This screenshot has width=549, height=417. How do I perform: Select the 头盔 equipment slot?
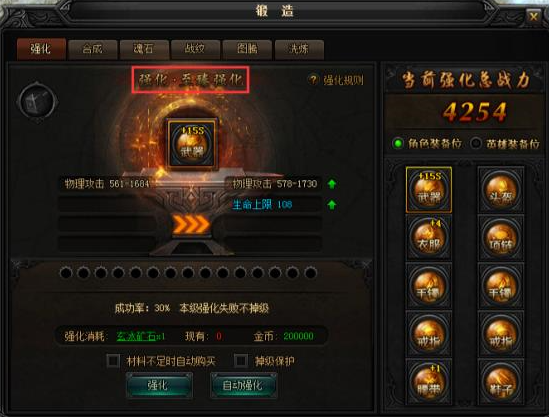[x=501, y=190]
